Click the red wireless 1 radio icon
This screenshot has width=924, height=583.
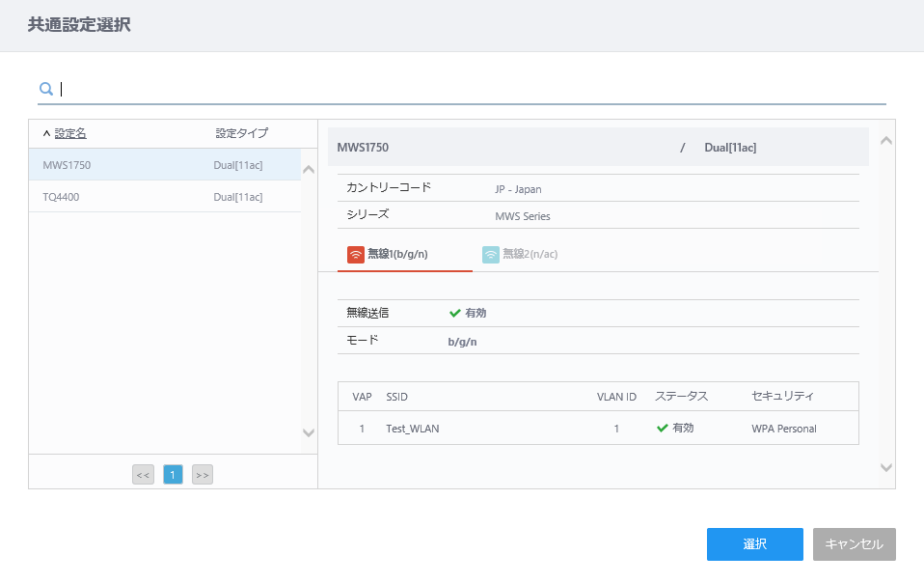(x=355, y=255)
